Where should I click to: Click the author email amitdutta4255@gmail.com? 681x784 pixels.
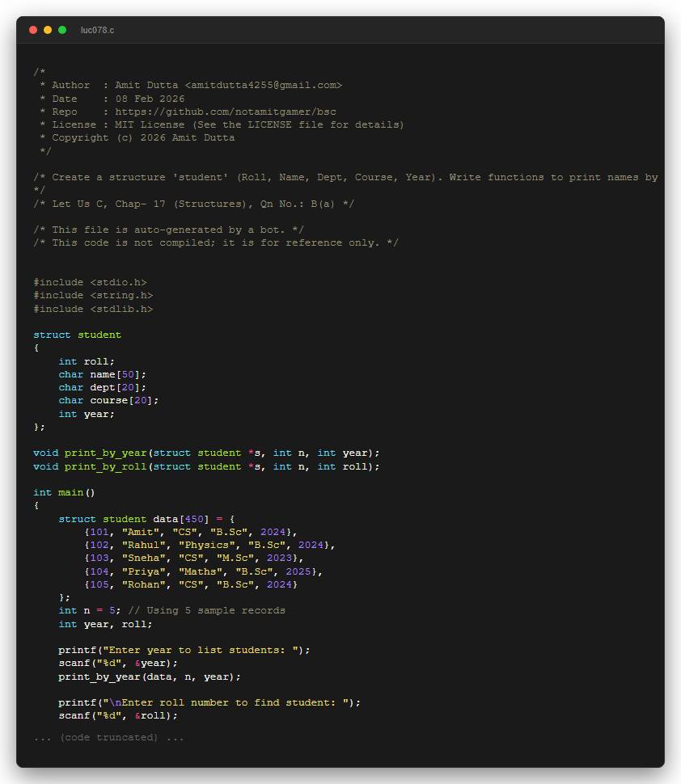point(264,85)
